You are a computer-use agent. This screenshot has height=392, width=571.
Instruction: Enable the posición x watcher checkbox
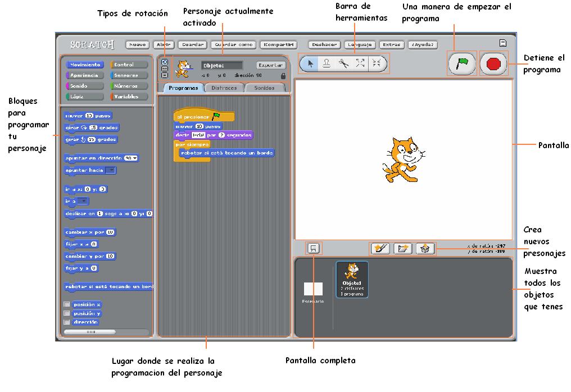tap(66, 304)
